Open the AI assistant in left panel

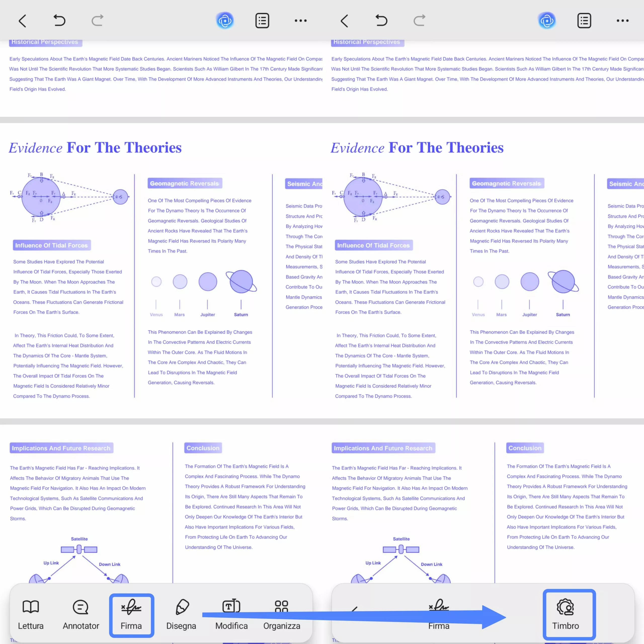225,21
